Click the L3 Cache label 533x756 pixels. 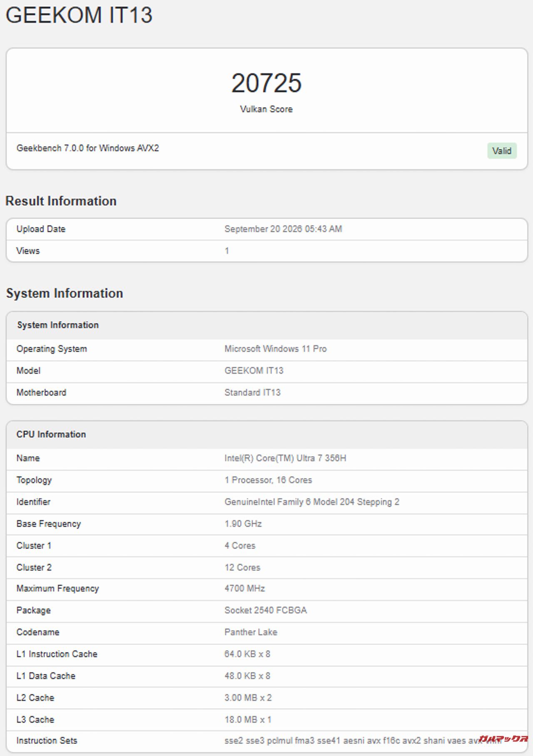coord(35,719)
